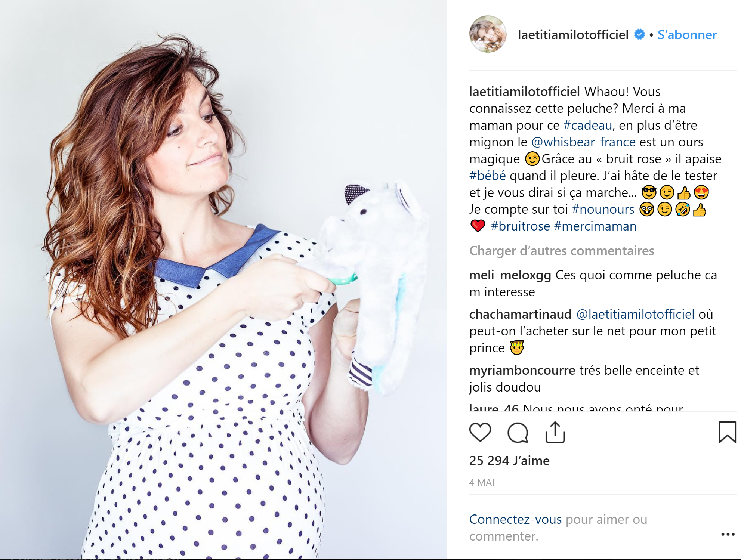Open the #bébé hashtag link
The height and width of the screenshot is (560, 741).
pos(488,176)
